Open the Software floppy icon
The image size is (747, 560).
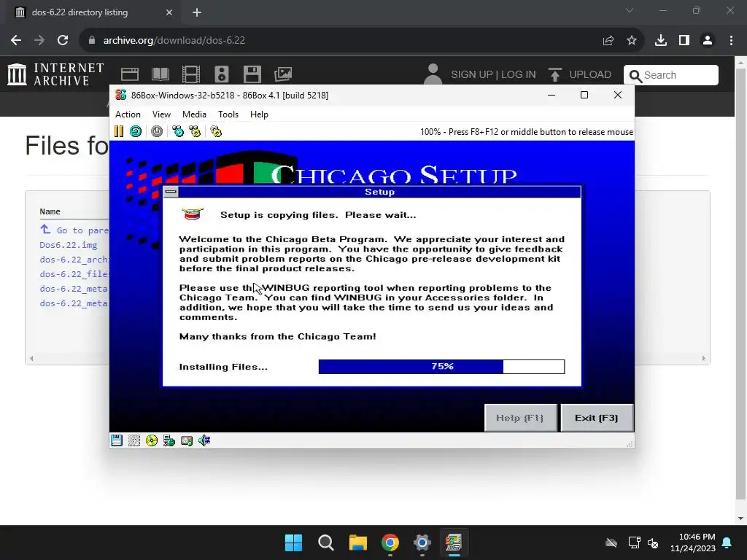pos(252,74)
